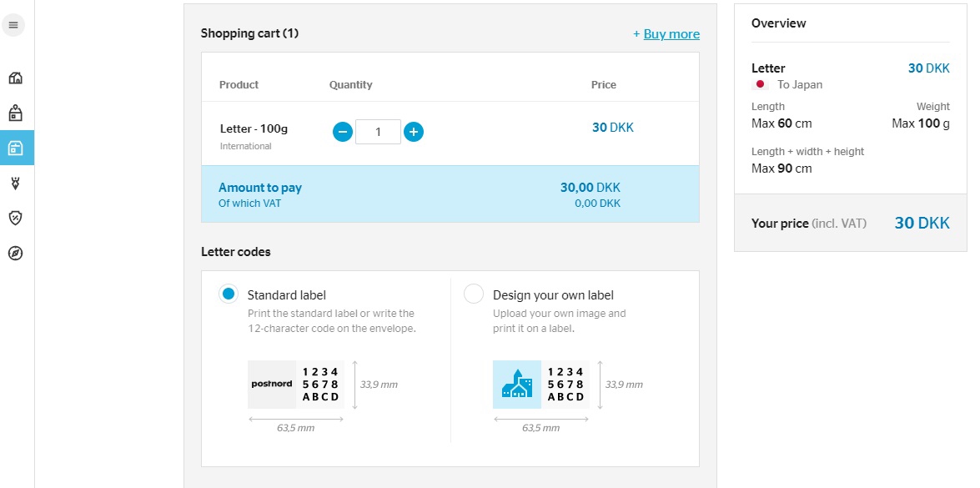This screenshot has width=980, height=488.
Task: Click Your price total in Overview
Action: (x=851, y=223)
